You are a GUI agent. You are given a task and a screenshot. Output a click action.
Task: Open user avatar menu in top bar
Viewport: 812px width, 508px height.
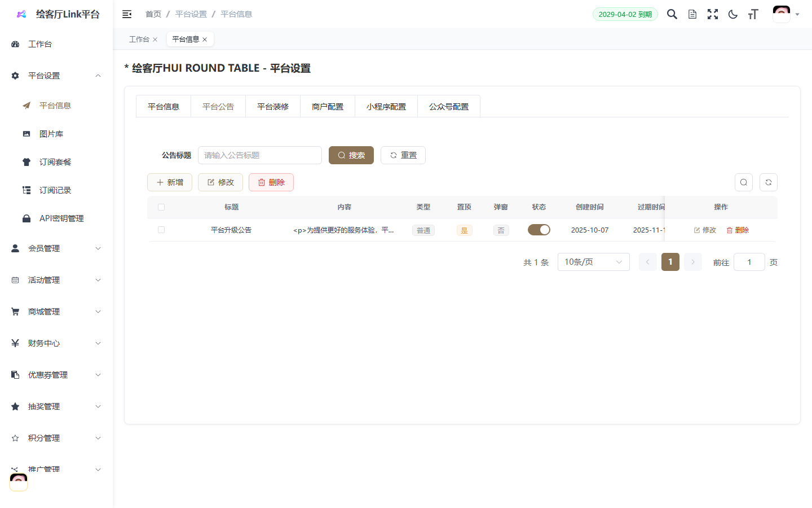click(x=786, y=14)
